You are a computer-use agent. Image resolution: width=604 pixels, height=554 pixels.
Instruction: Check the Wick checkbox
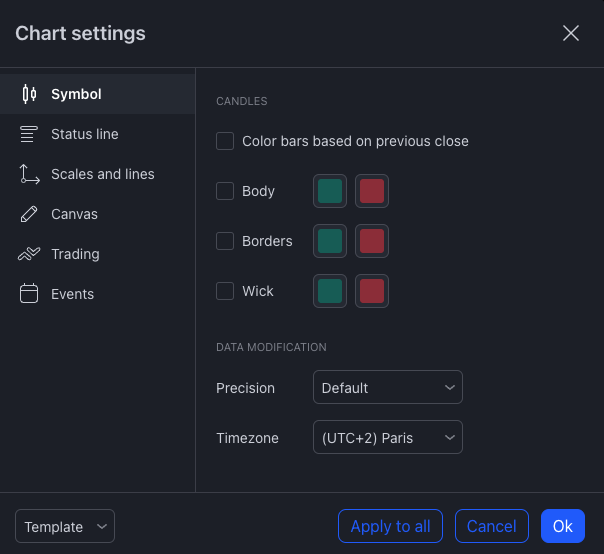pos(225,291)
